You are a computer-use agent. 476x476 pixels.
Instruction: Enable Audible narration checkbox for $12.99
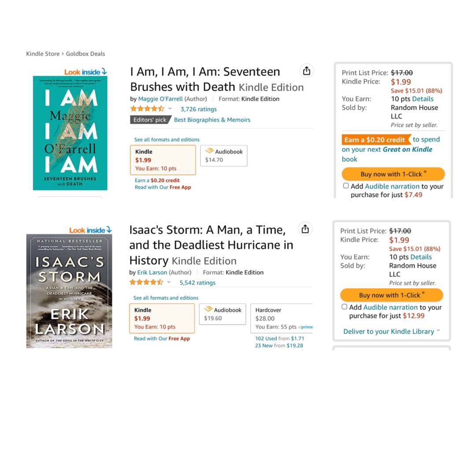[345, 307]
